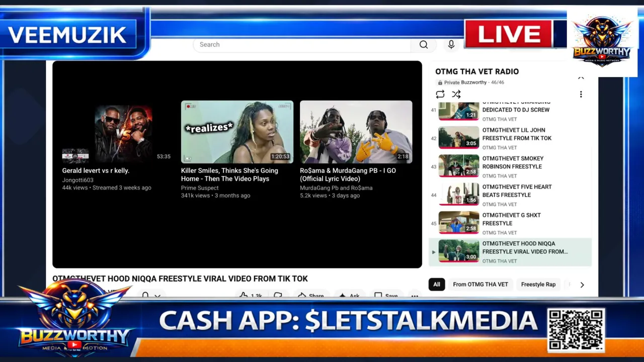
Task: Toggle shuffle playlist icon
Action: click(x=456, y=94)
